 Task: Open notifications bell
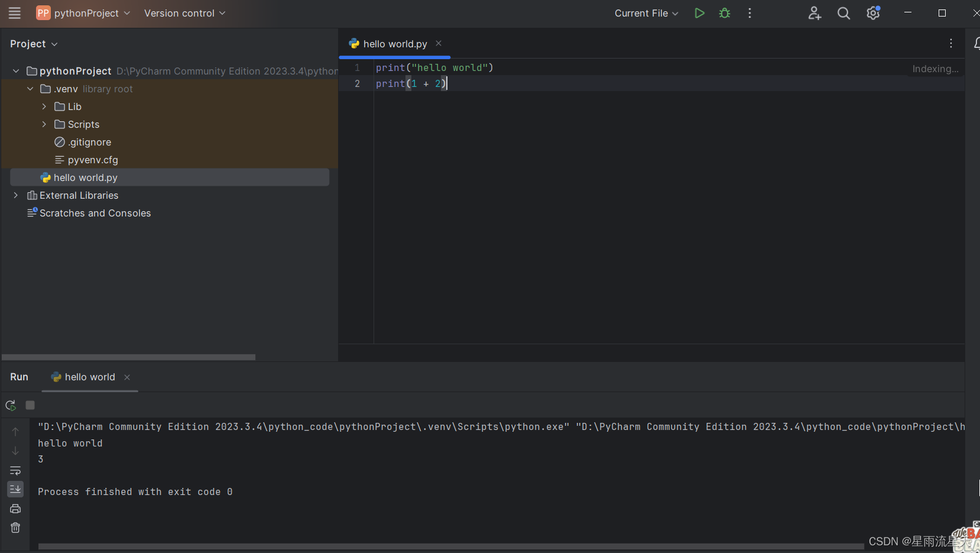(976, 43)
